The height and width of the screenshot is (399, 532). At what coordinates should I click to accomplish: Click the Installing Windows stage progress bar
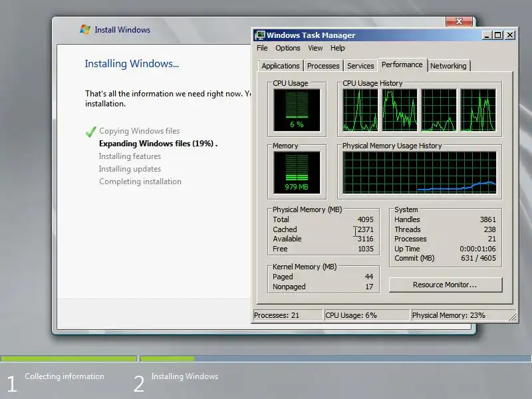coord(335,358)
